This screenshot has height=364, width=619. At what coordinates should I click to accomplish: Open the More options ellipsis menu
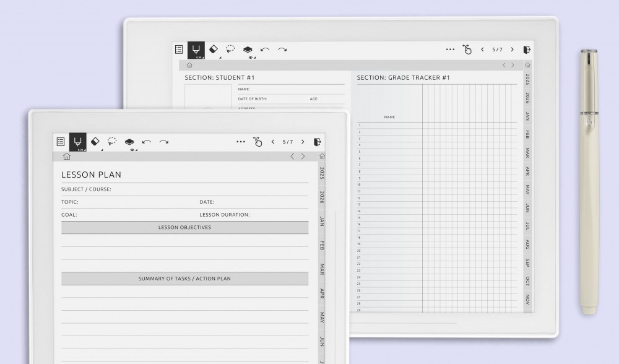[241, 141]
